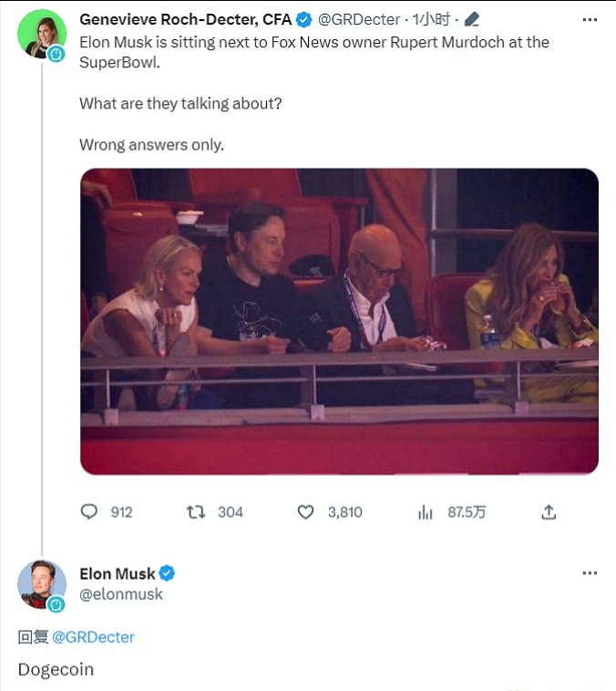The height and width of the screenshot is (691, 616).
Task: Click Genevieve Roch-Decter's blue verified badge
Action: 305,19
